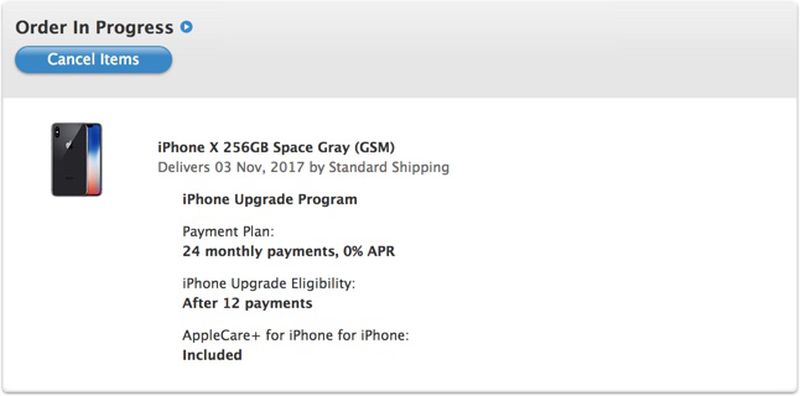Select the iPhone X 256GB Space Gray title
This screenshot has width=800, height=396.
click(x=276, y=147)
